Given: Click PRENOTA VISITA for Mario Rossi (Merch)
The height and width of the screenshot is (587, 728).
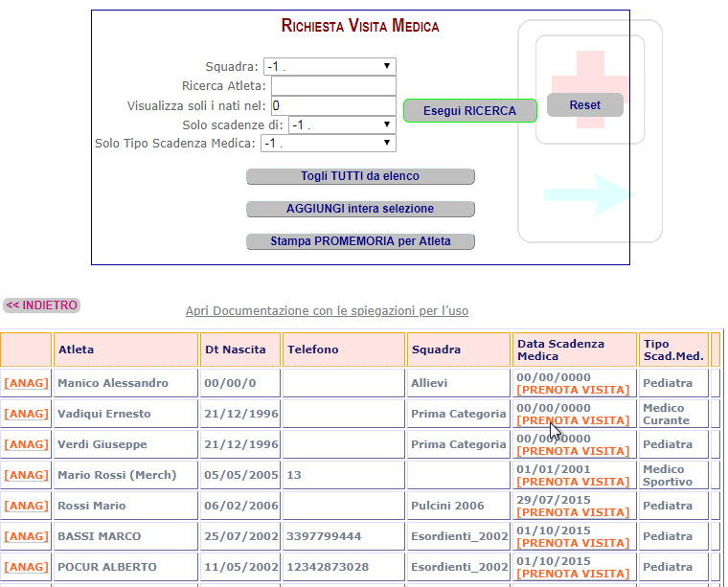Looking at the screenshot, I should point(573,482).
